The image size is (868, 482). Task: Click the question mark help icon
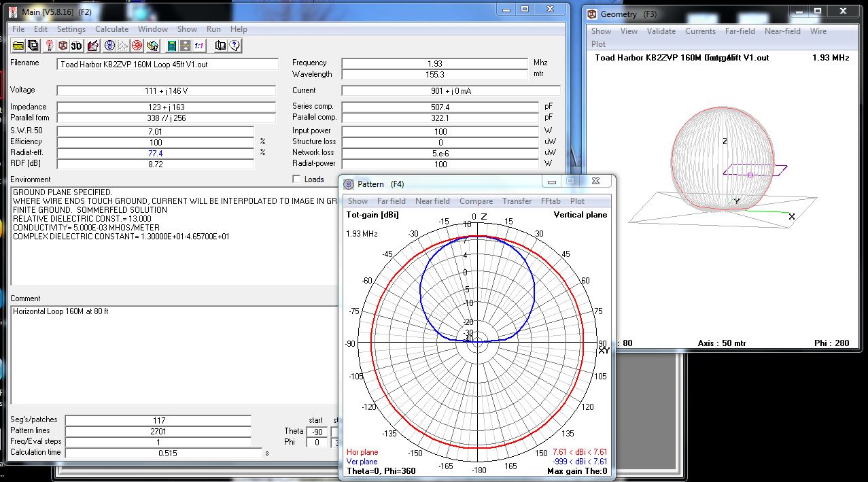tap(235, 46)
